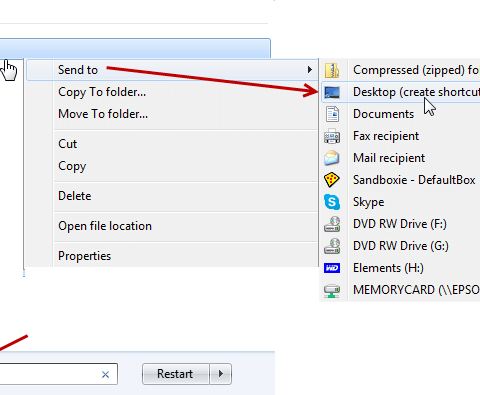Viewport: 480px width, 395px height.
Task: Click the Compressed zipped folder icon
Action: click(x=332, y=70)
